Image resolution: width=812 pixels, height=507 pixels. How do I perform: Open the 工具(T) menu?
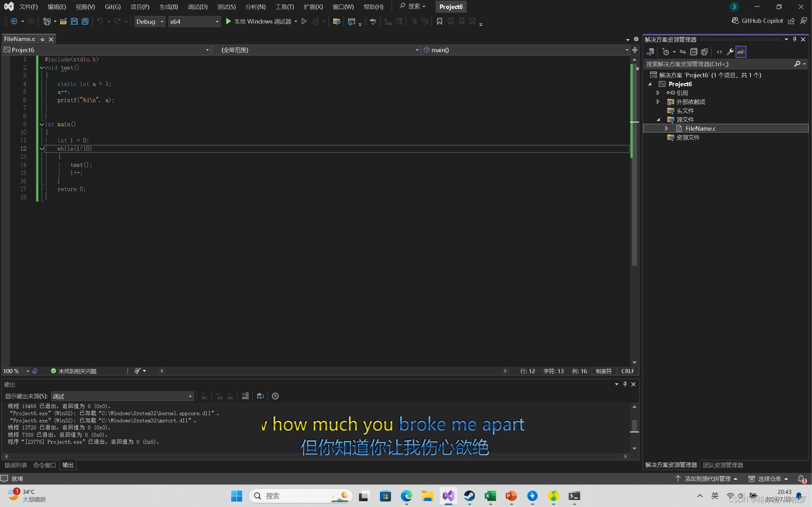284,7
